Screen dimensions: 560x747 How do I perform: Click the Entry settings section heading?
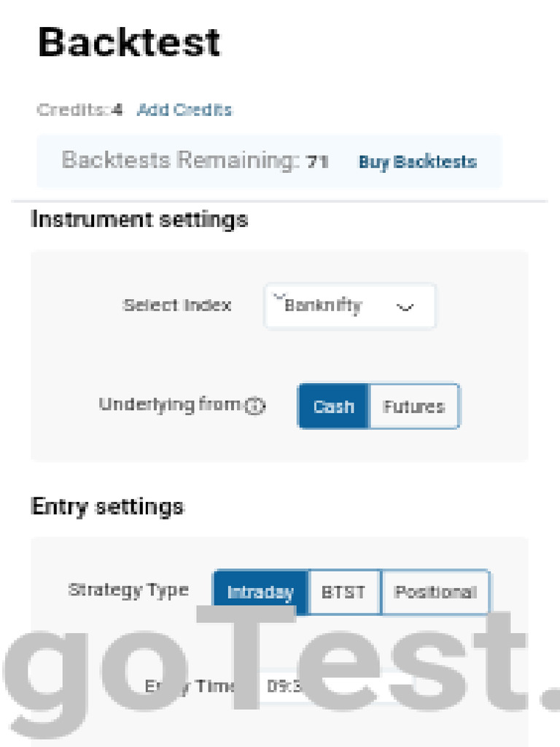pyautogui.click(x=108, y=506)
